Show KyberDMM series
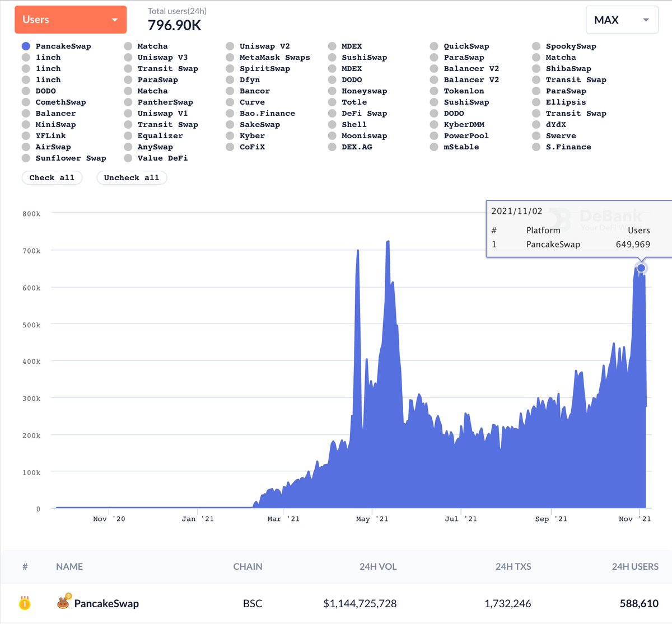The image size is (672, 624). pos(457,125)
